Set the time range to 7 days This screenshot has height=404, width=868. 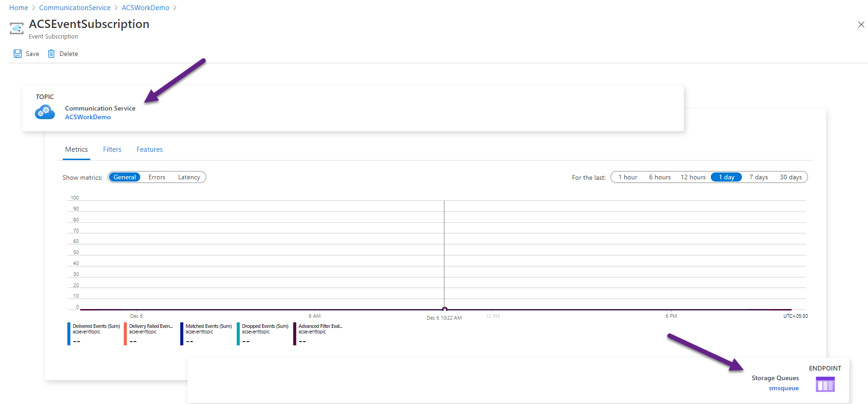click(758, 177)
